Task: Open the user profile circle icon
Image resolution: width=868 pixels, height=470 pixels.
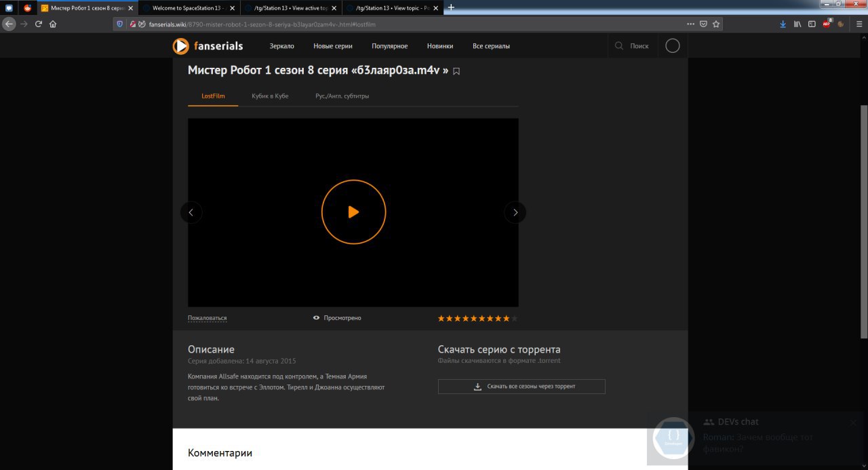Action: coord(672,45)
